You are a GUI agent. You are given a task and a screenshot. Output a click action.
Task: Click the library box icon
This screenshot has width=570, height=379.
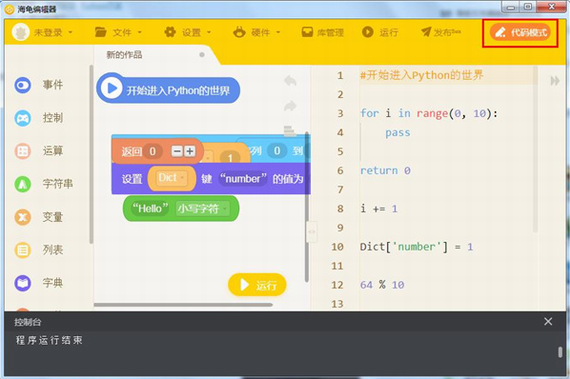307,32
